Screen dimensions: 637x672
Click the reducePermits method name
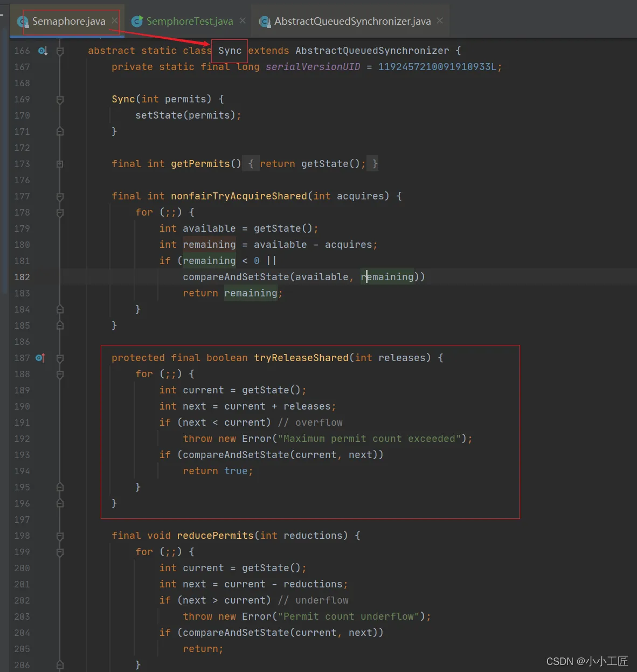215,536
